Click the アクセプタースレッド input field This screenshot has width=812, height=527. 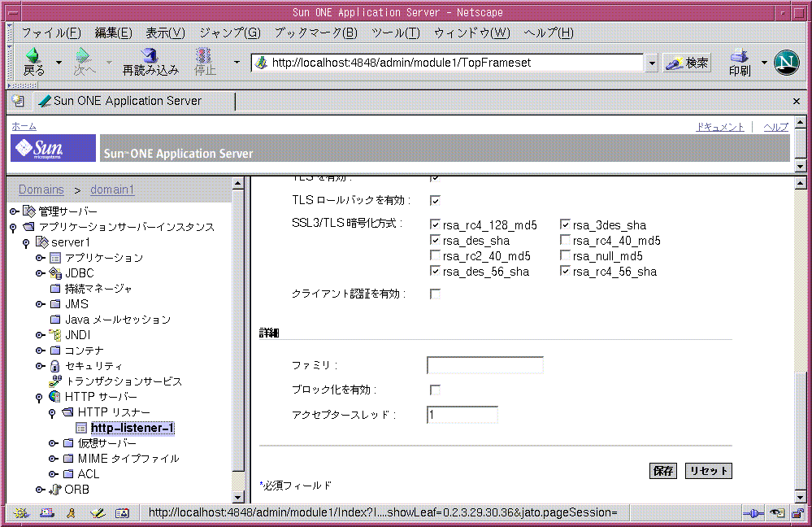coord(462,415)
